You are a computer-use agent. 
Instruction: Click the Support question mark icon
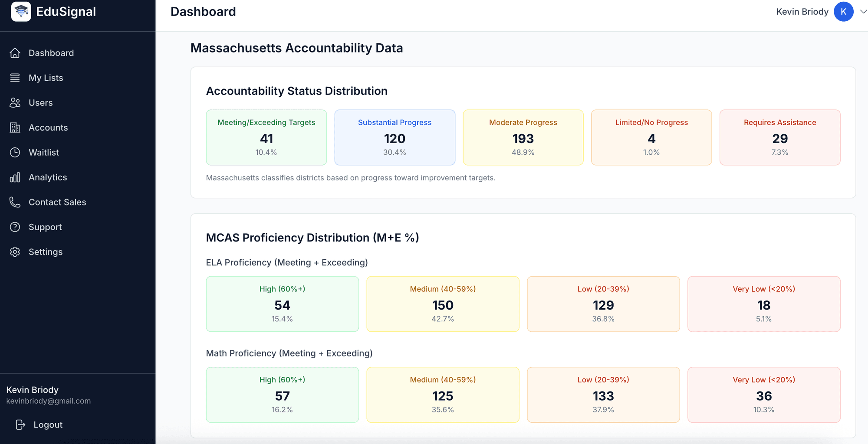(15, 227)
